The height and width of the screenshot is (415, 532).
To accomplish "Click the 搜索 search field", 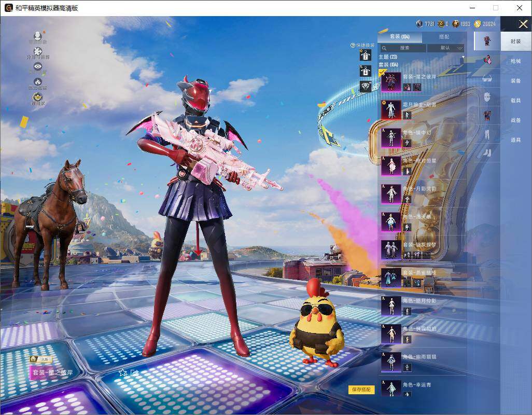I will pyautogui.click(x=402, y=48).
